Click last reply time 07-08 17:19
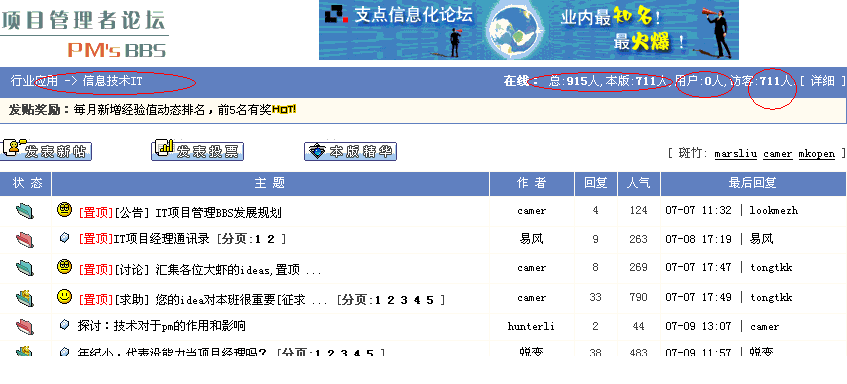The image size is (847, 384). tap(698, 239)
